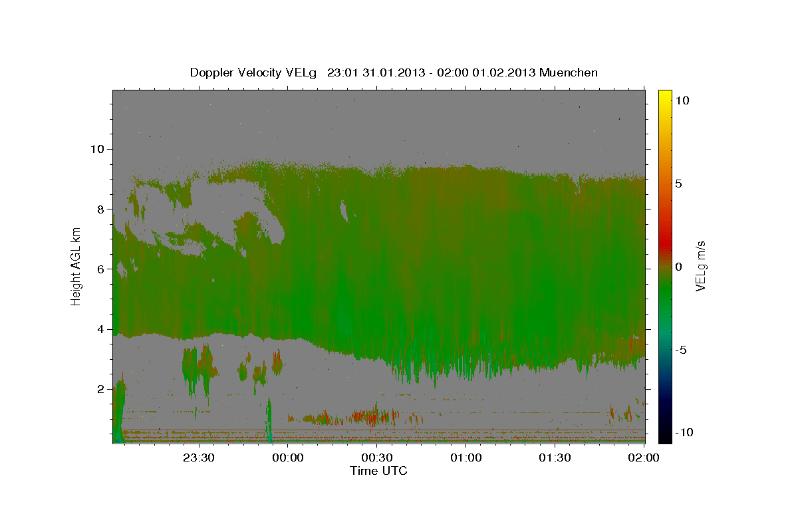Click the 'Height AGL km' axis label
Screen dimensions: 798x532
pos(76,266)
